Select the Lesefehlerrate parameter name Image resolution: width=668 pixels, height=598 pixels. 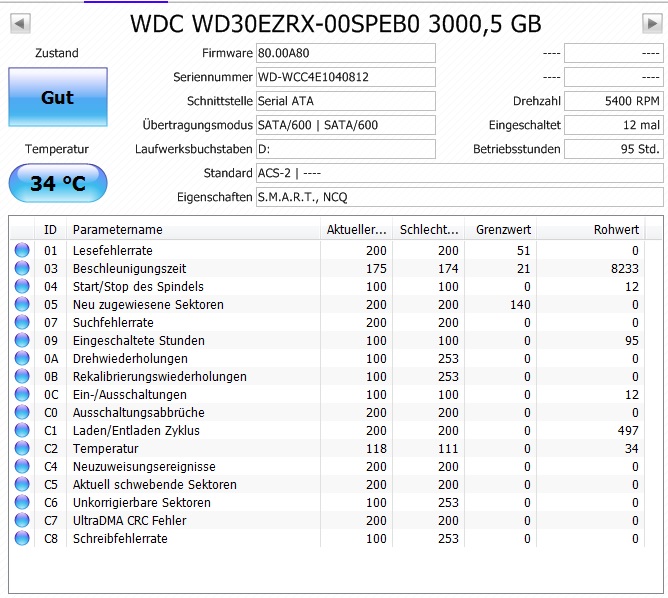pyautogui.click(x=112, y=250)
